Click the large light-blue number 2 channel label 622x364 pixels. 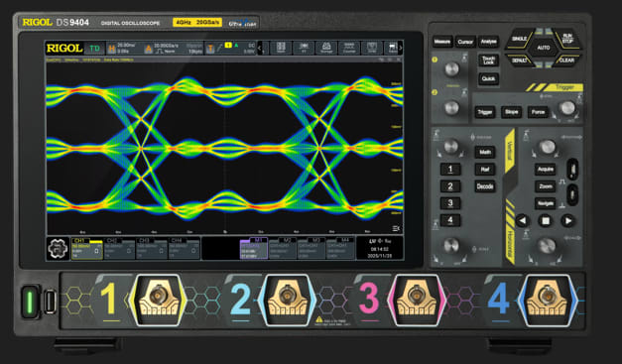(241, 299)
